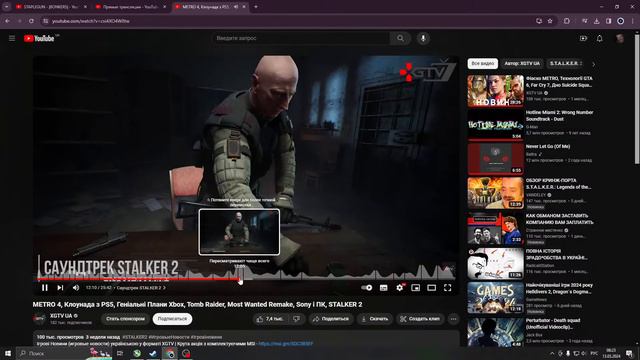Viewport: 640px width, 360px height.
Task: Toggle subtitles in the player
Action: click(383, 288)
